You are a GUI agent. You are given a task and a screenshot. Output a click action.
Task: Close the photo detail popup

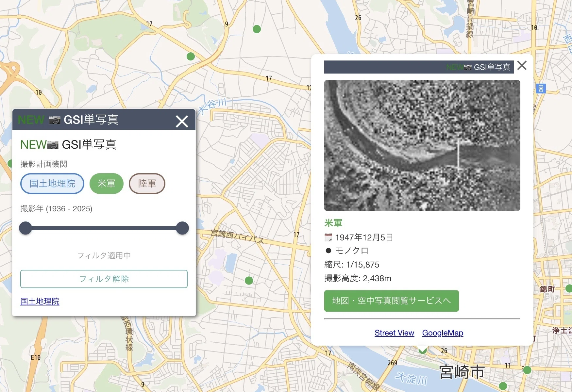522,65
